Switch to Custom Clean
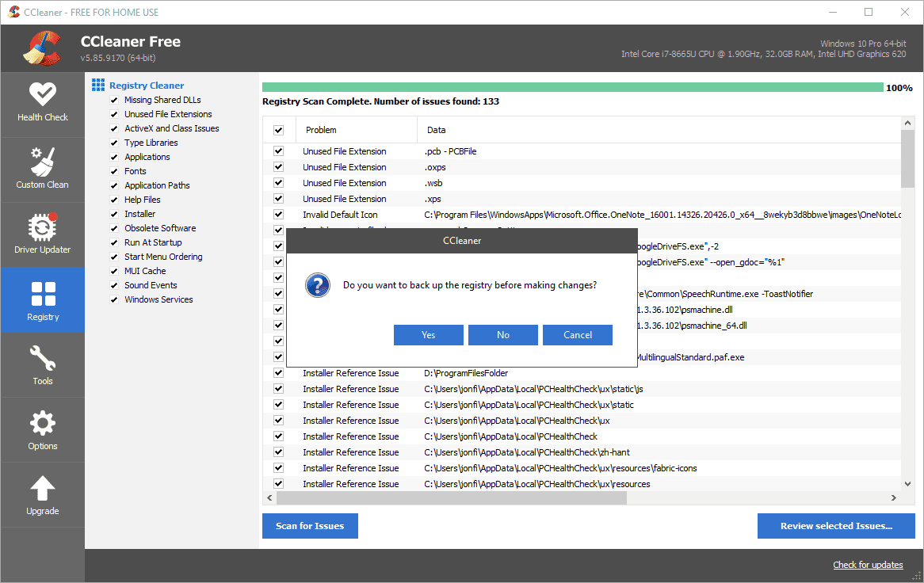The image size is (924, 583). pos(43,168)
